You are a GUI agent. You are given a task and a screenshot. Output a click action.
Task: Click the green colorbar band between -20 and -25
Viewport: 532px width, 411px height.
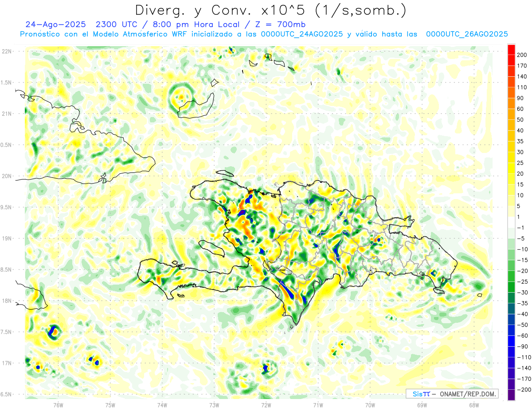tap(511, 277)
